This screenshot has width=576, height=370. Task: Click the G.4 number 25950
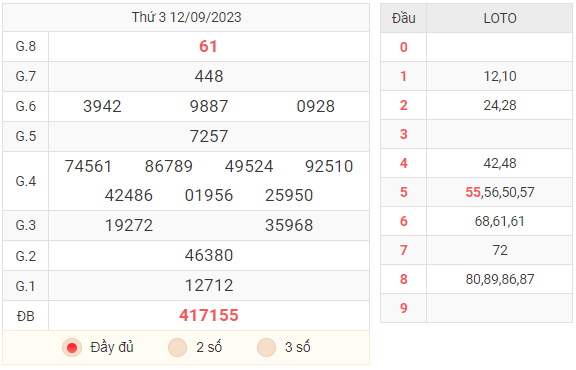289,195
